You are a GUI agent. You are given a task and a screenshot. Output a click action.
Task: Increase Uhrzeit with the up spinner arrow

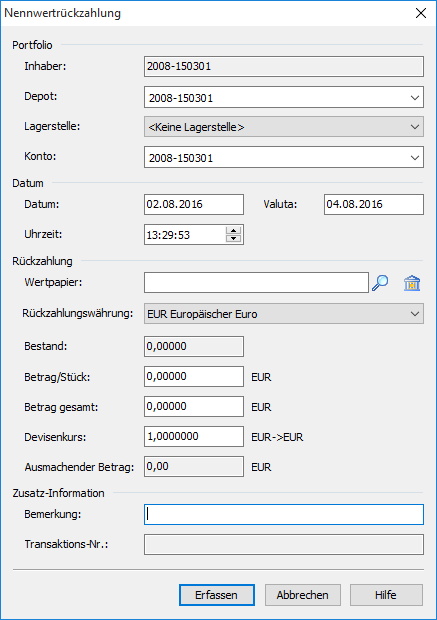pos(234,231)
